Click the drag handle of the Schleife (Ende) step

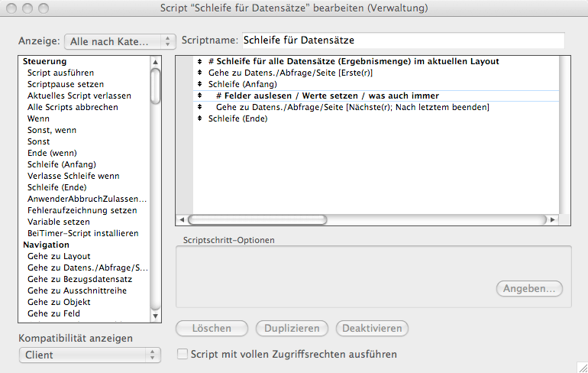[199, 118]
